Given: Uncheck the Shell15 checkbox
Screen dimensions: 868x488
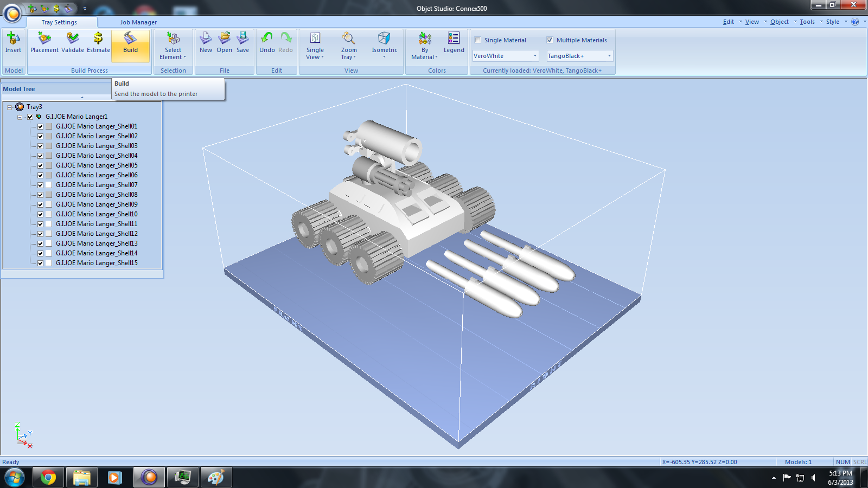Looking at the screenshot, I should pyautogui.click(x=40, y=263).
